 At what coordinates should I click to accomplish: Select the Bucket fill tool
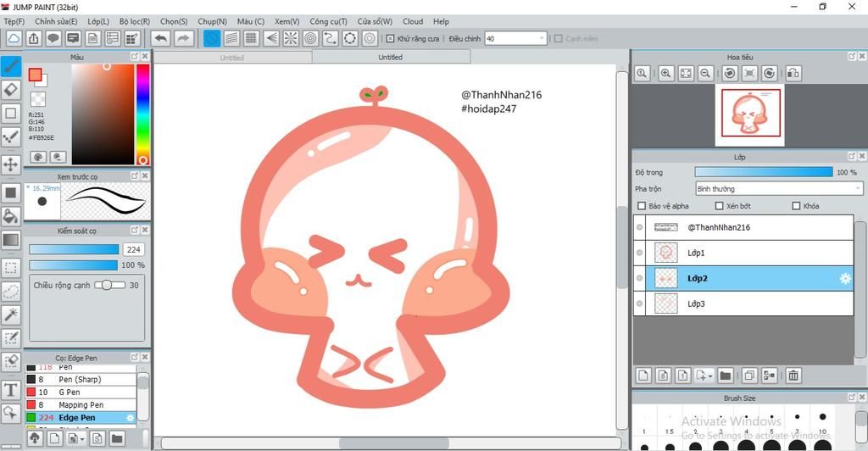tap(10, 216)
